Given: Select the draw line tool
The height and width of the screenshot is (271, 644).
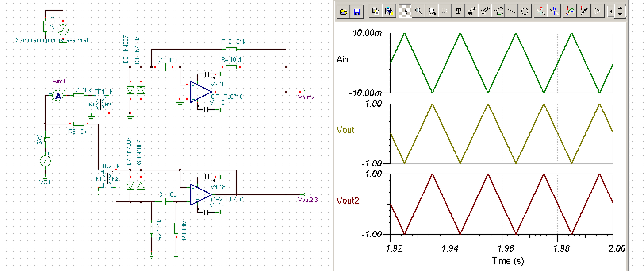Looking at the screenshot, I should [x=511, y=12].
